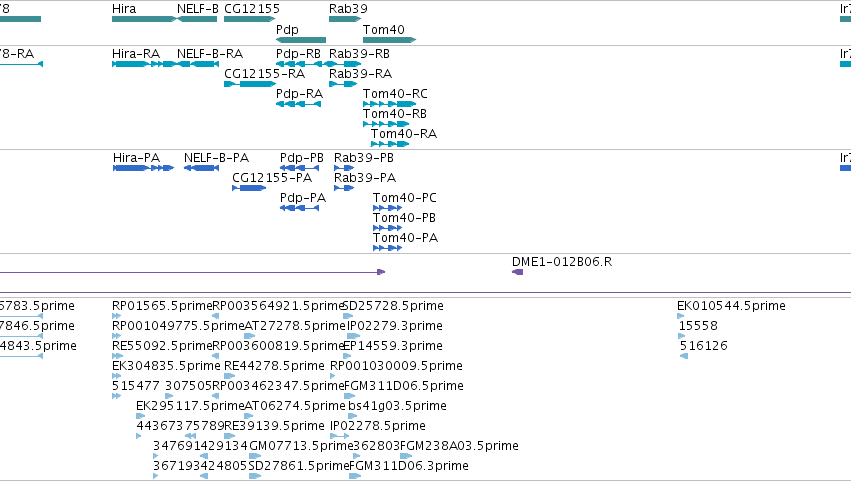Select the DME1-012B06.R feature arrow
This screenshot has height=481, width=851.
click(x=517, y=272)
